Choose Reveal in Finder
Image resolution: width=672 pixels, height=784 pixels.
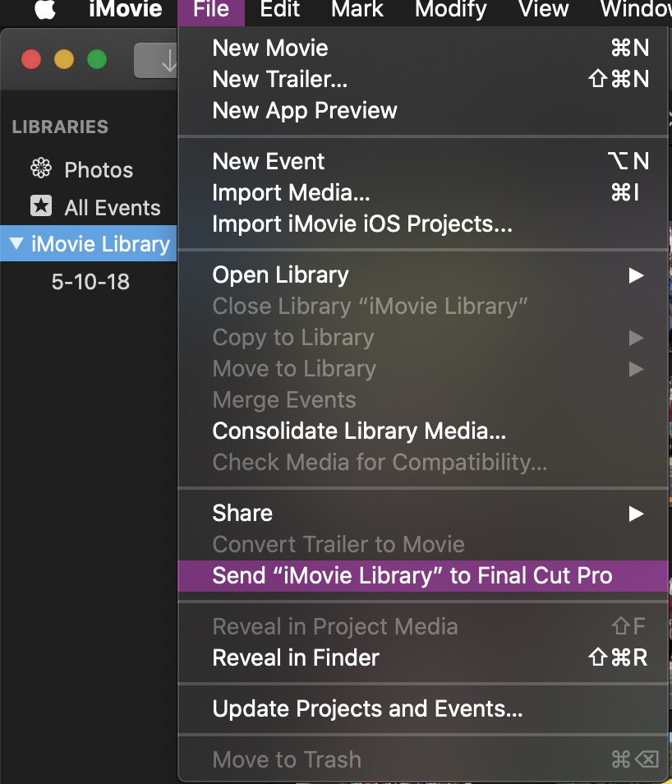(296, 657)
